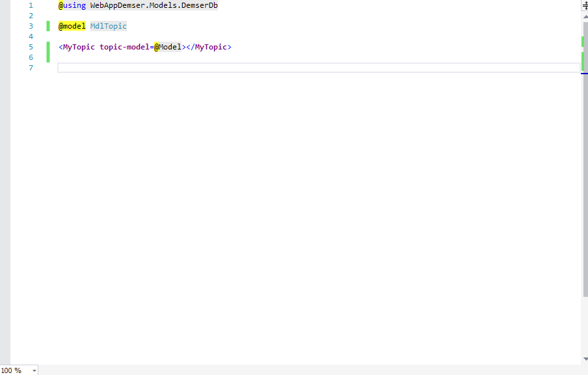588x375 pixels.
Task: Click the topic-model attribute name
Action: pos(124,47)
